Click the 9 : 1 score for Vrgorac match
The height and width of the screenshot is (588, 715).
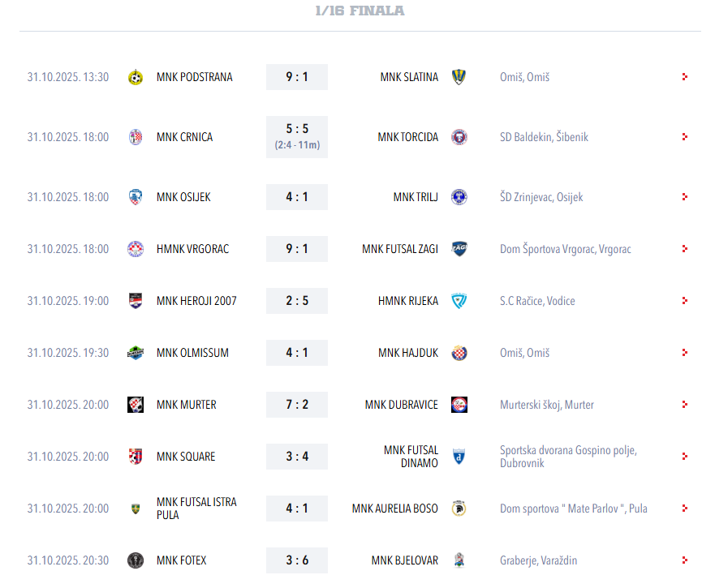pyautogui.click(x=297, y=249)
